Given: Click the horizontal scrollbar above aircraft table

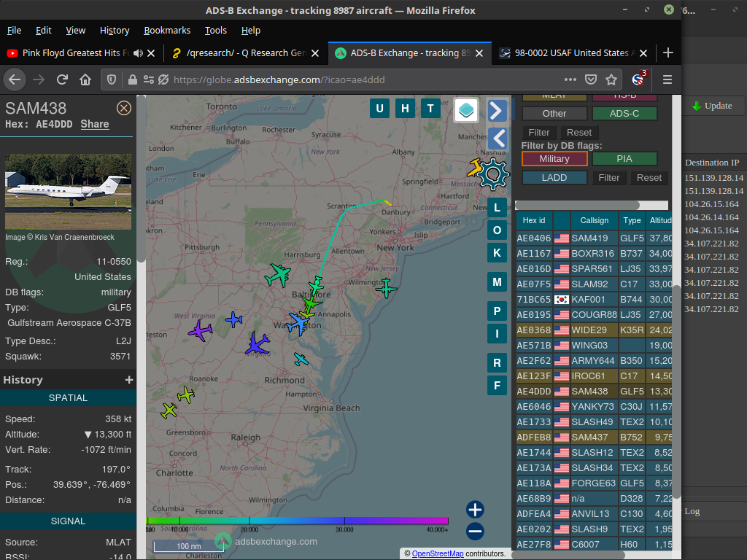Looking at the screenshot, I should (578, 205).
